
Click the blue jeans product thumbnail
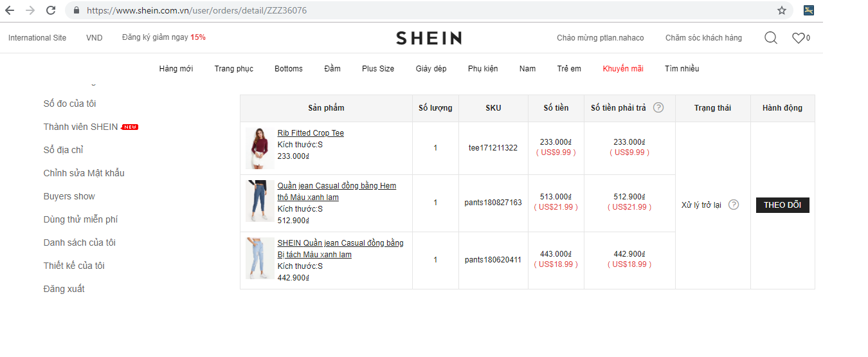(x=260, y=201)
